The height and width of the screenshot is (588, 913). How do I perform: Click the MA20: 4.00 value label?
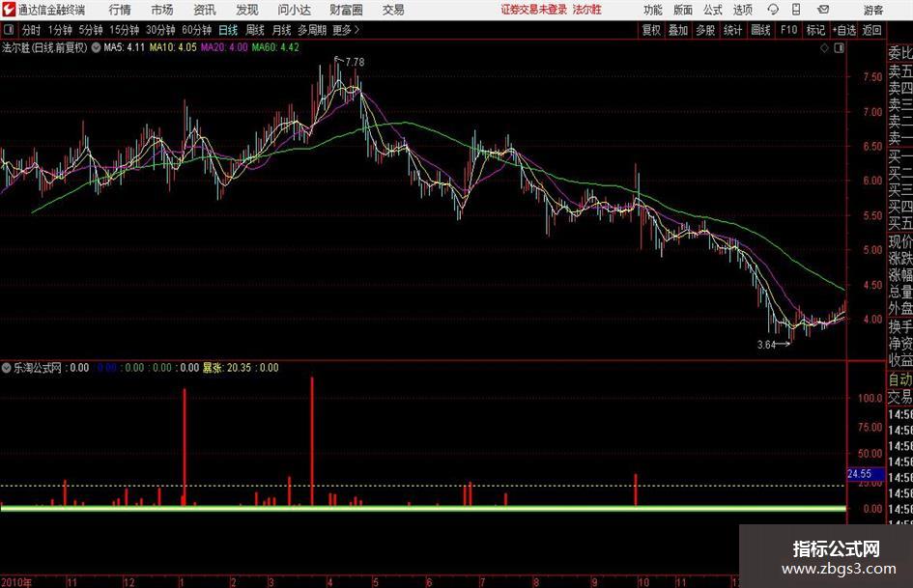[x=224, y=47]
